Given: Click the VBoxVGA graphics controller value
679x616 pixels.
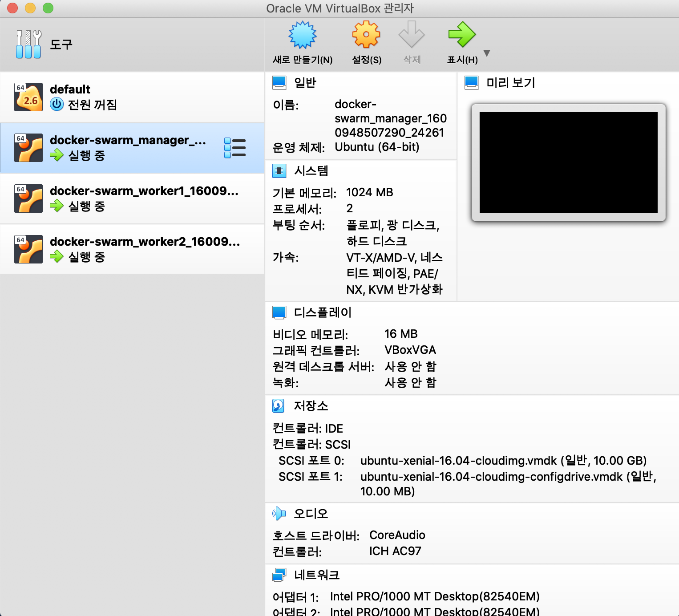Looking at the screenshot, I should tap(410, 350).
